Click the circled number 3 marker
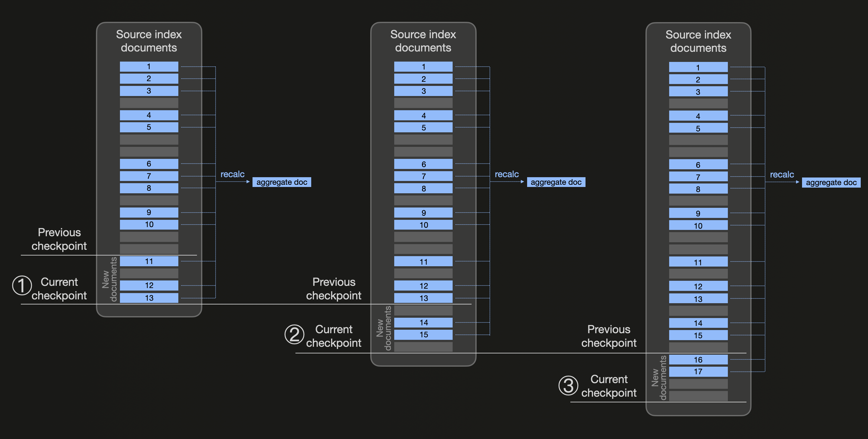868x439 pixels. click(x=568, y=385)
